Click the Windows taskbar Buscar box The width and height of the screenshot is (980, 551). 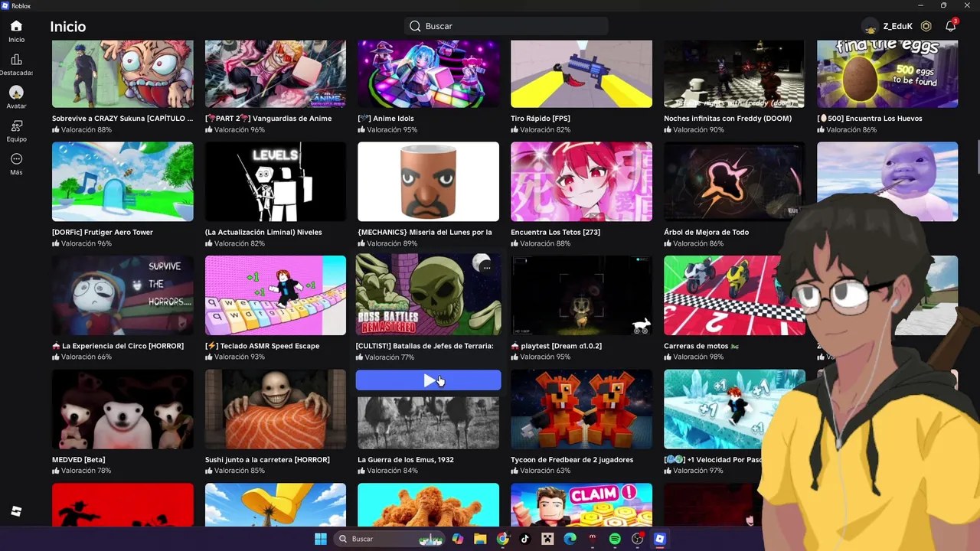390,539
